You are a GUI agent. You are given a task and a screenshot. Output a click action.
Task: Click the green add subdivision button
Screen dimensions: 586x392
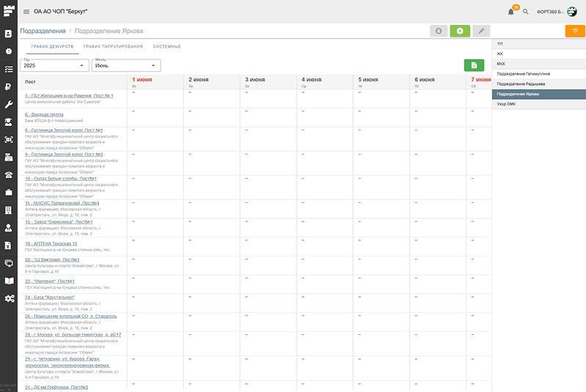click(460, 31)
